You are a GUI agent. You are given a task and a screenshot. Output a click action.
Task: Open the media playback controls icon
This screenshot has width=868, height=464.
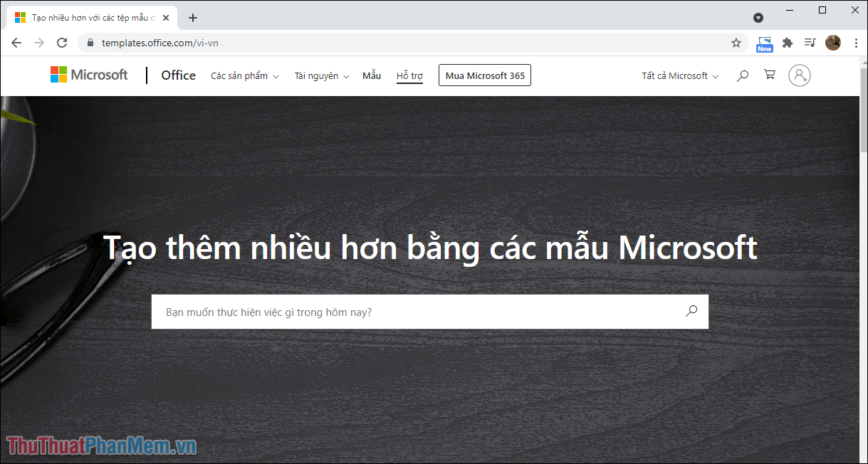810,43
